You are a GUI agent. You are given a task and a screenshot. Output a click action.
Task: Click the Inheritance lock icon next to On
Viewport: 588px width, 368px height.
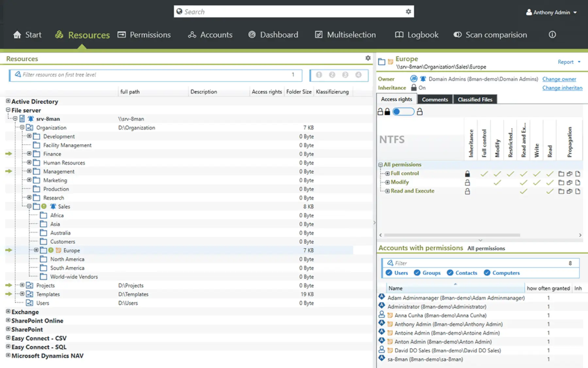[x=414, y=87]
